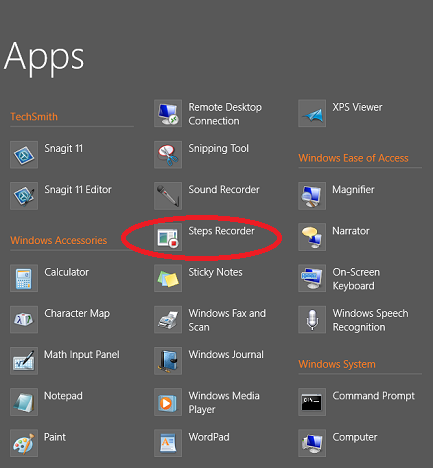Click the "Calculator" text label
Viewport: 433px width, 468px height.
pyautogui.click(x=67, y=272)
